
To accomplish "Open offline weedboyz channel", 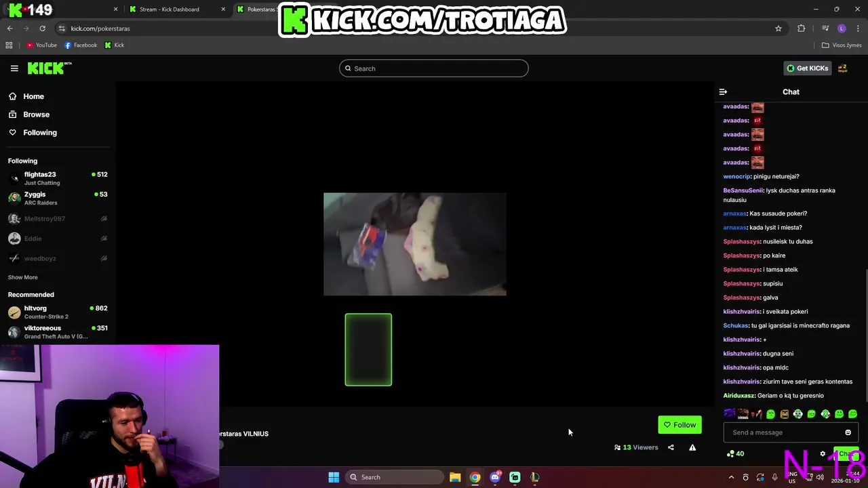I will pyautogui.click(x=58, y=258).
